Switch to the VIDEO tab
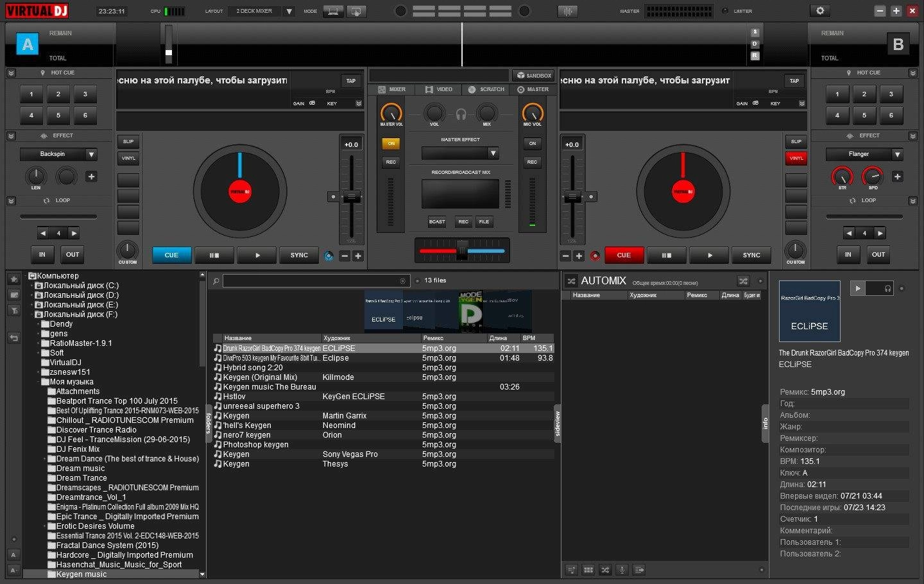 [439, 89]
